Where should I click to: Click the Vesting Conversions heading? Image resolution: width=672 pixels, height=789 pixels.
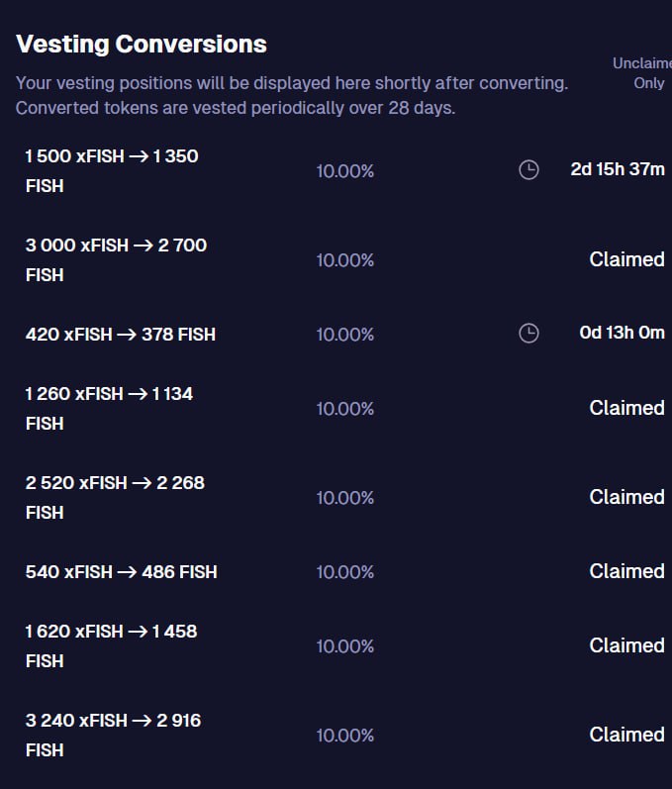[142, 45]
